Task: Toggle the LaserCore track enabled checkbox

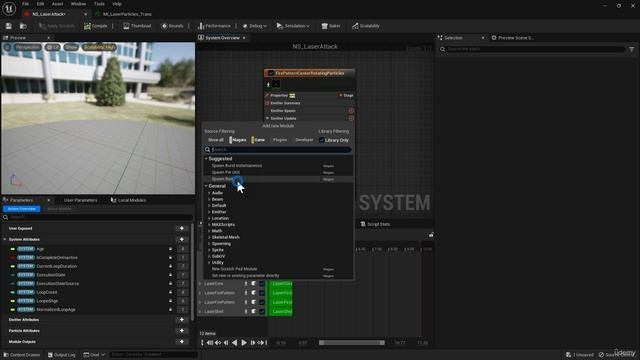Action: pyautogui.click(x=262, y=284)
